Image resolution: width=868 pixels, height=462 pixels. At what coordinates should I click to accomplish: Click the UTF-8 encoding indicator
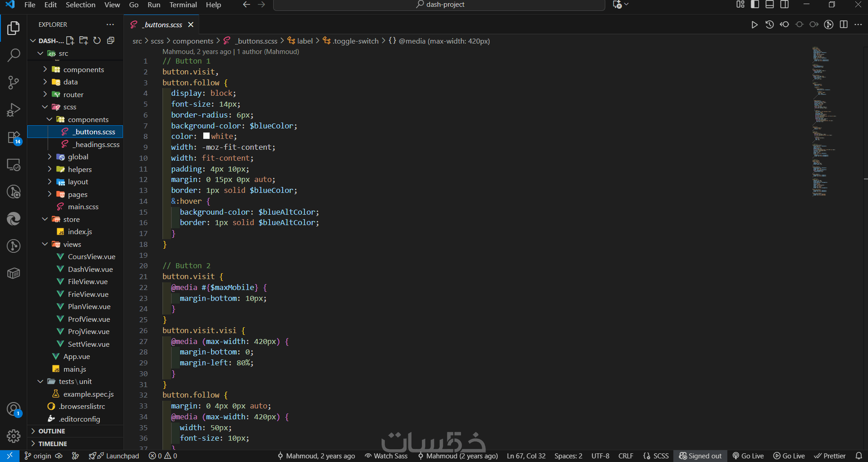point(600,456)
